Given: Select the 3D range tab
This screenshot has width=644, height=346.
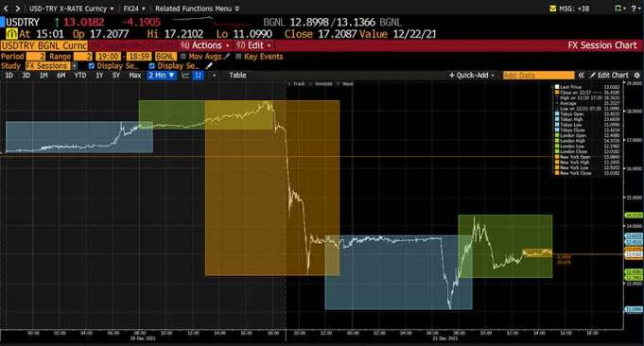Looking at the screenshot, I should (x=26, y=76).
